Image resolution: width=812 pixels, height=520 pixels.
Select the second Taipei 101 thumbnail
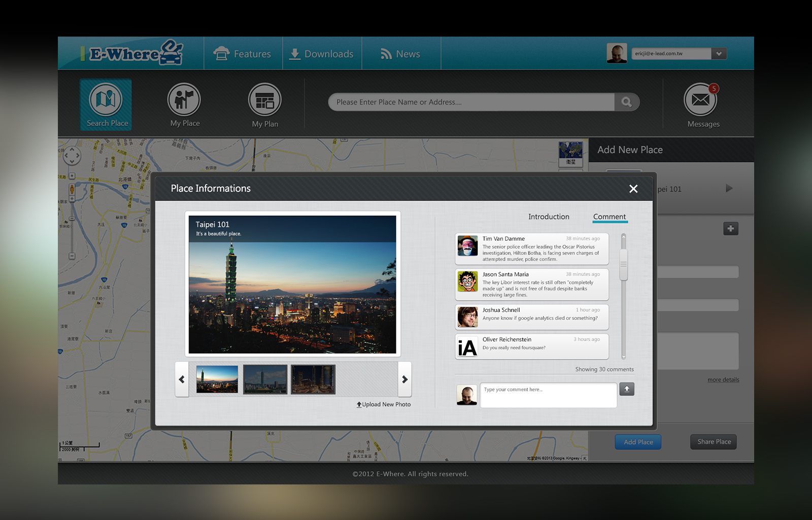click(265, 379)
